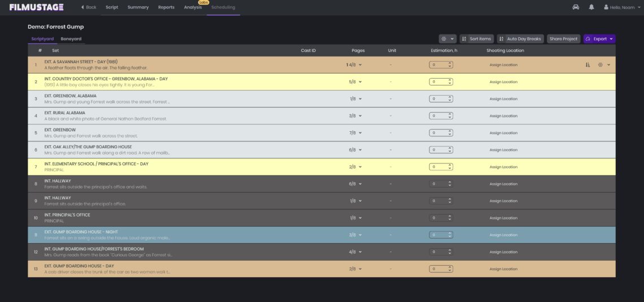644x302 pixels.
Task: Click the car icon in top bar
Action: point(576,7)
